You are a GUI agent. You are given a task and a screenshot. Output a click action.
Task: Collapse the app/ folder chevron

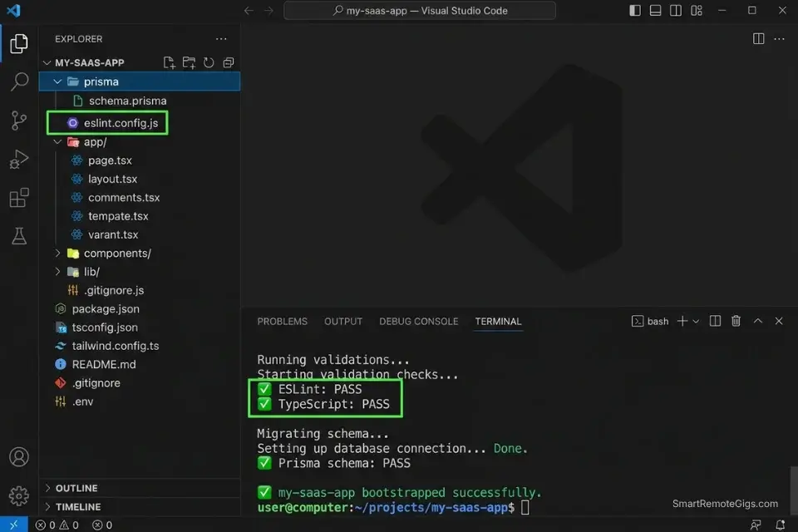tap(57, 141)
